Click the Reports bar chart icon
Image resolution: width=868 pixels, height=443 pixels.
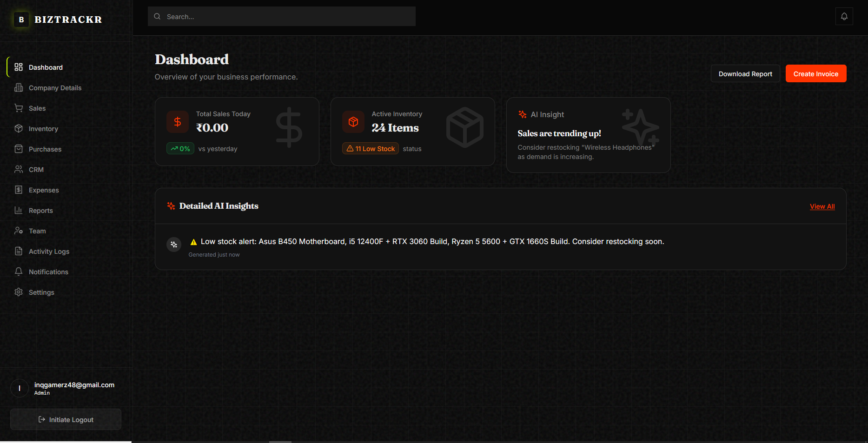coord(19,210)
